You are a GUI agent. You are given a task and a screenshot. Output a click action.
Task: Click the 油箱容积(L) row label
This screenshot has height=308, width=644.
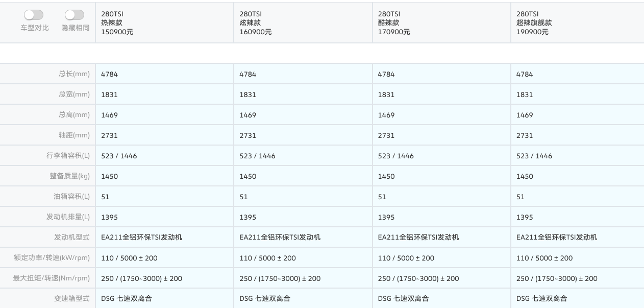[x=71, y=197]
